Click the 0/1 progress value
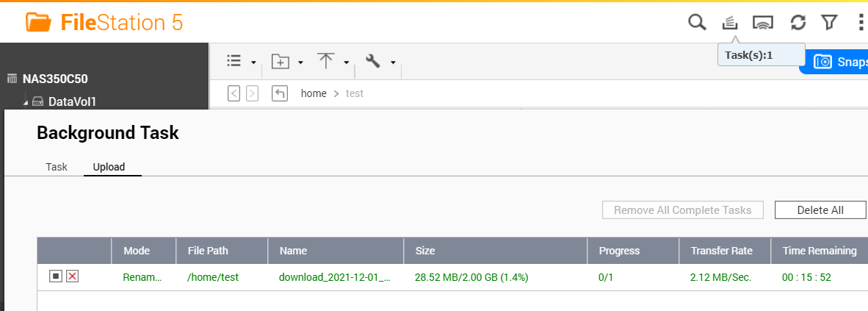The image size is (868, 311). (x=606, y=277)
